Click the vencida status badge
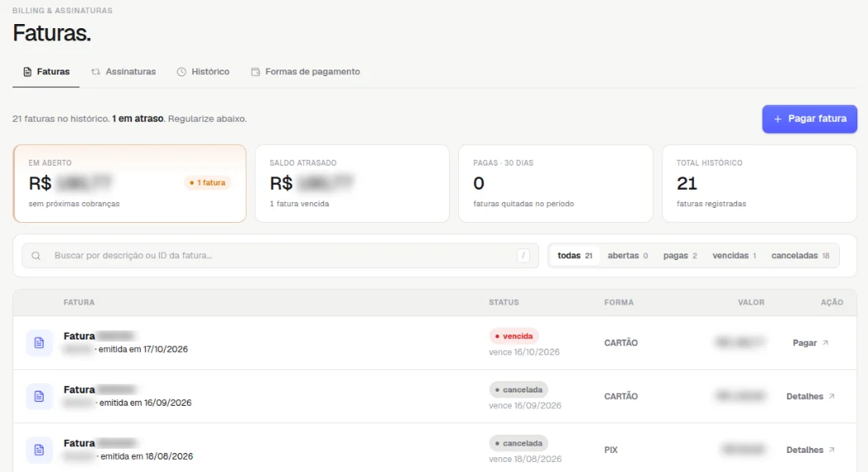This screenshot has height=472, width=868. click(x=514, y=336)
